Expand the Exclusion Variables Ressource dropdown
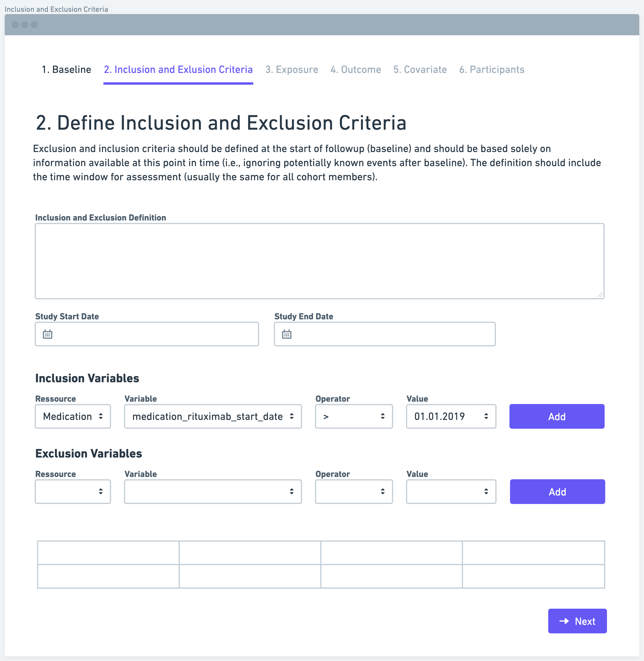This screenshot has width=644, height=661. pos(72,491)
